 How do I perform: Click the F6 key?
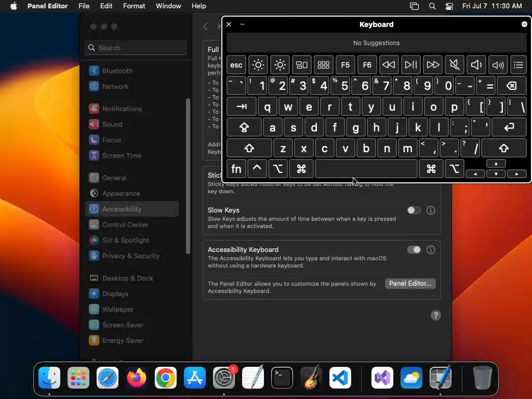point(367,65)
